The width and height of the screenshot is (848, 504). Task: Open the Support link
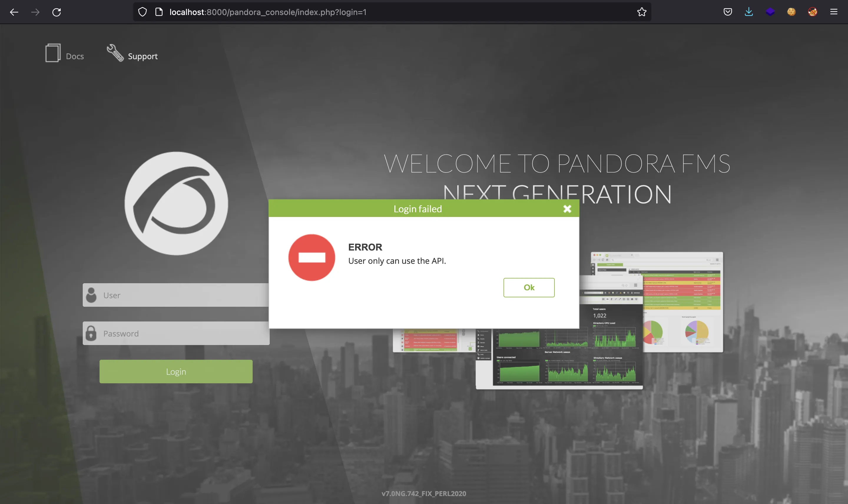tap(143, 57)
